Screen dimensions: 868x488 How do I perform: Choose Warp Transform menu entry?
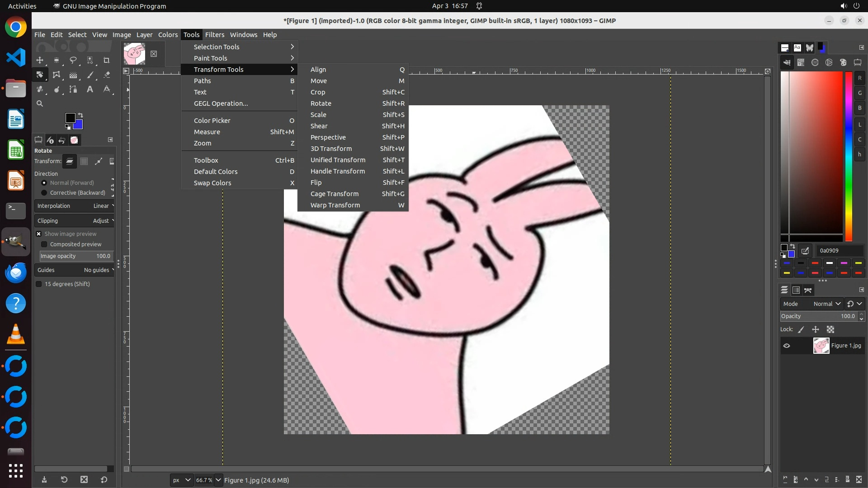coord(335,205)
